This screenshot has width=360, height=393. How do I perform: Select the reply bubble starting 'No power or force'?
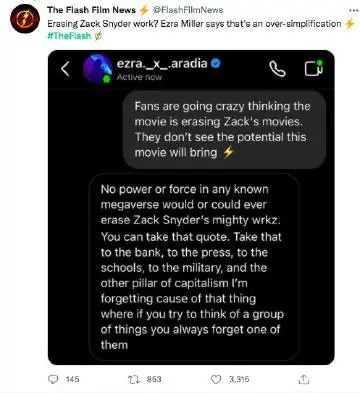[194, 267]
